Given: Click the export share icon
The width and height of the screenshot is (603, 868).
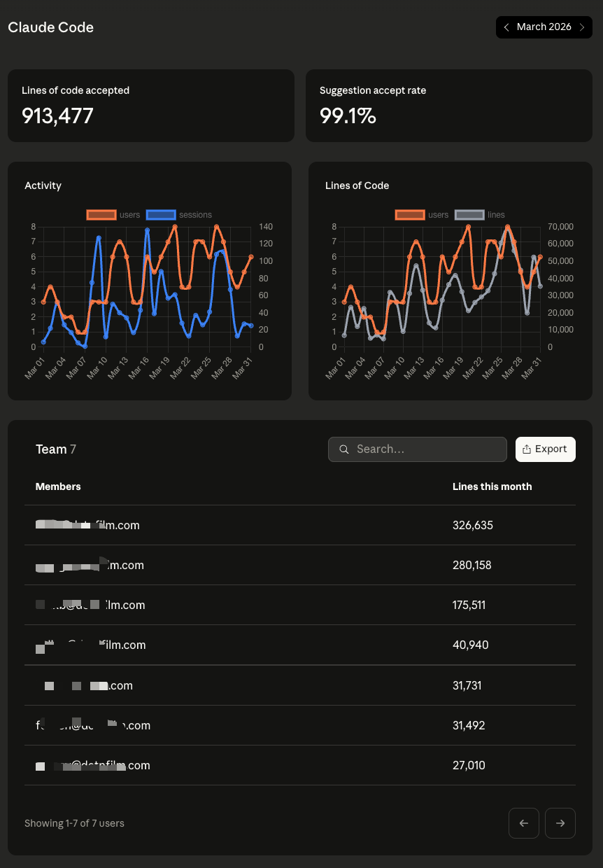Looking at the screenshot, I should click(527, 449).
